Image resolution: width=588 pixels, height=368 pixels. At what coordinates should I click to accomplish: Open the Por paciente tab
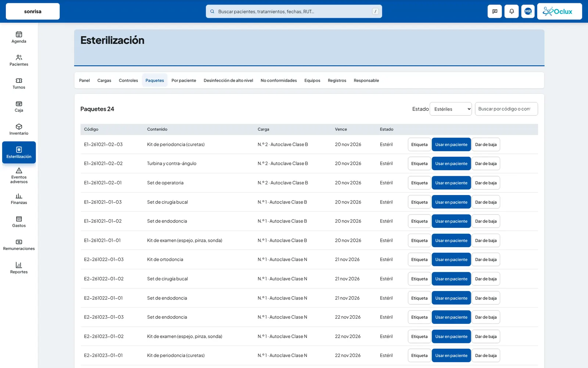tap(184, 80)
